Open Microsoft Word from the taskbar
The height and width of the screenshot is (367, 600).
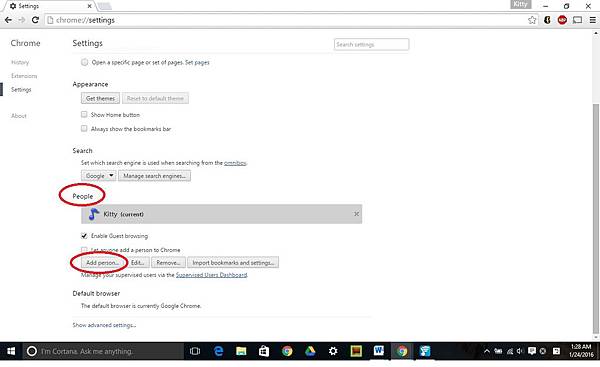(379, 351)
